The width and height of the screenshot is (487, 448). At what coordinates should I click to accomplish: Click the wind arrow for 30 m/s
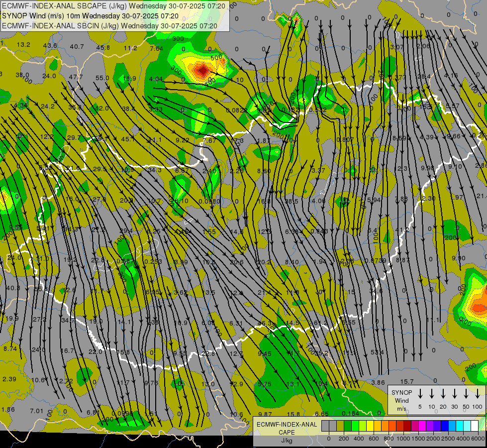(454, 394)
